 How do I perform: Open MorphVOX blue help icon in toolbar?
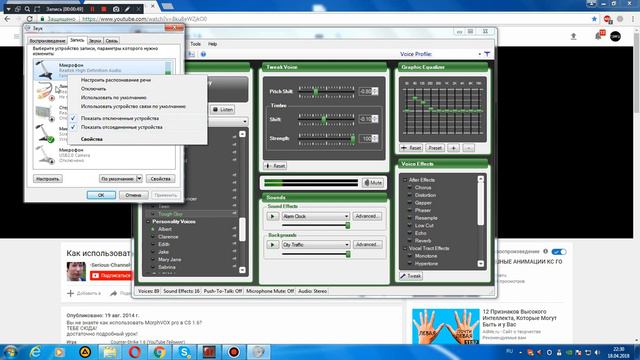203,54
